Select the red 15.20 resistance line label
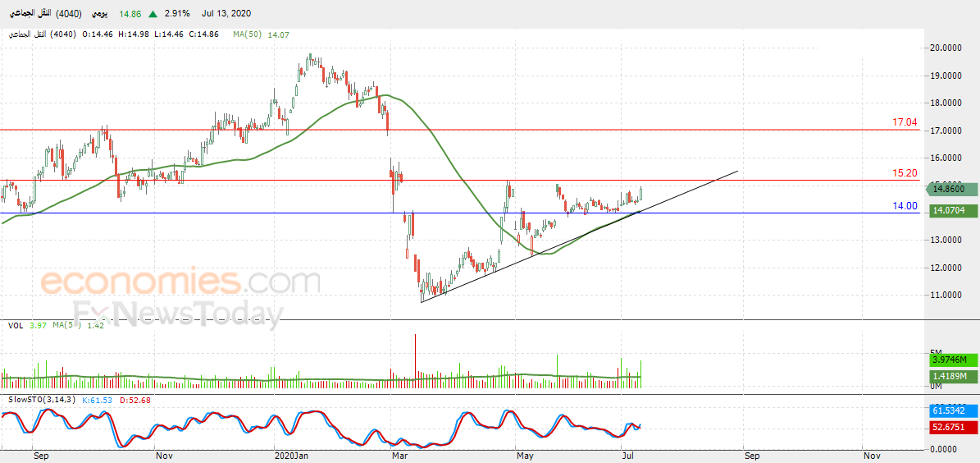This screenshot has width=980, height=463. 905,172
